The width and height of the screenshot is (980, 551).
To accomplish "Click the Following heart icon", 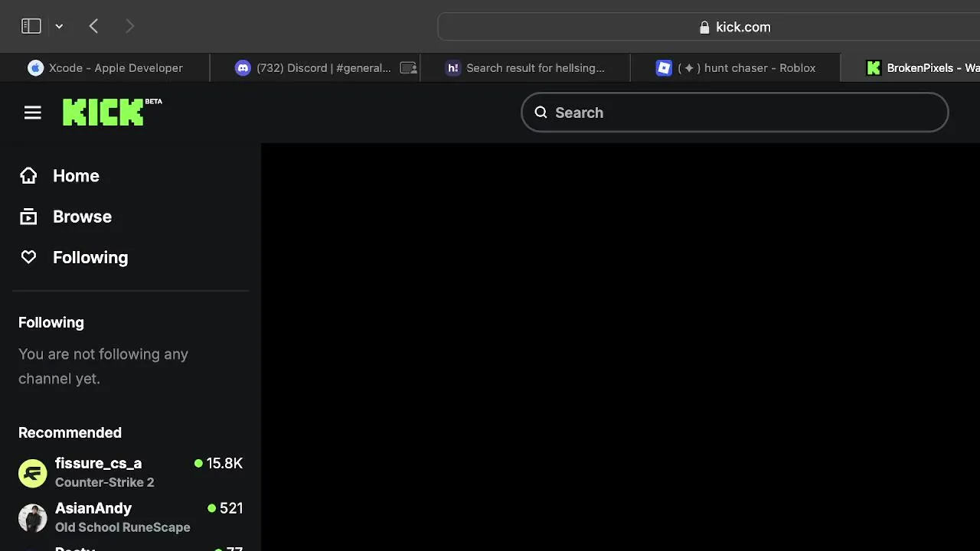I will (x=28, y=257).
